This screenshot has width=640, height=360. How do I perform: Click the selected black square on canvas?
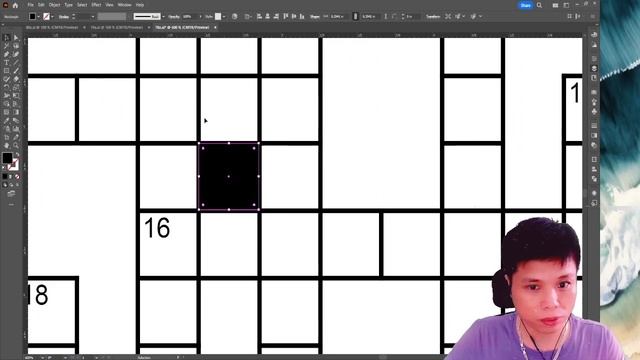[229, 176]
